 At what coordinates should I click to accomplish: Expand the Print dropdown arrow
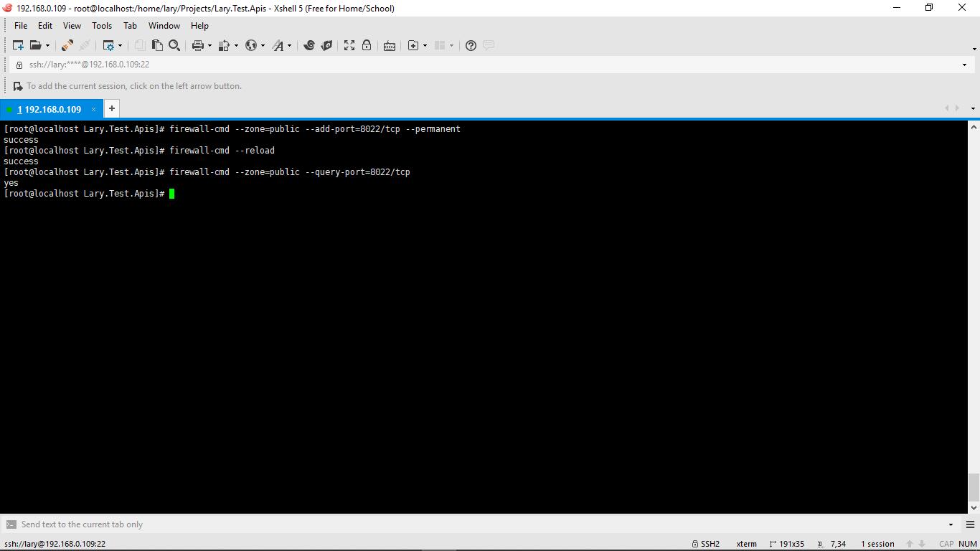click(x=209, y=45)
